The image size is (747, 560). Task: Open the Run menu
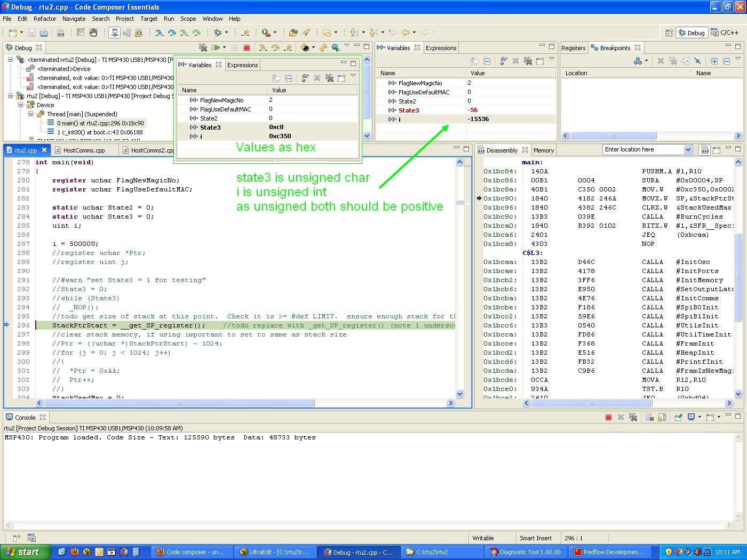pos(169,19)
